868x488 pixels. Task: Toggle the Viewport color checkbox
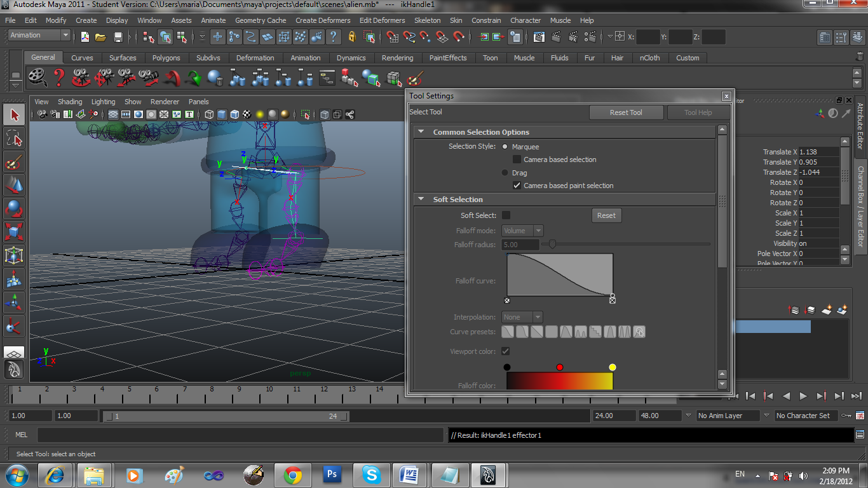pos(506,351)
